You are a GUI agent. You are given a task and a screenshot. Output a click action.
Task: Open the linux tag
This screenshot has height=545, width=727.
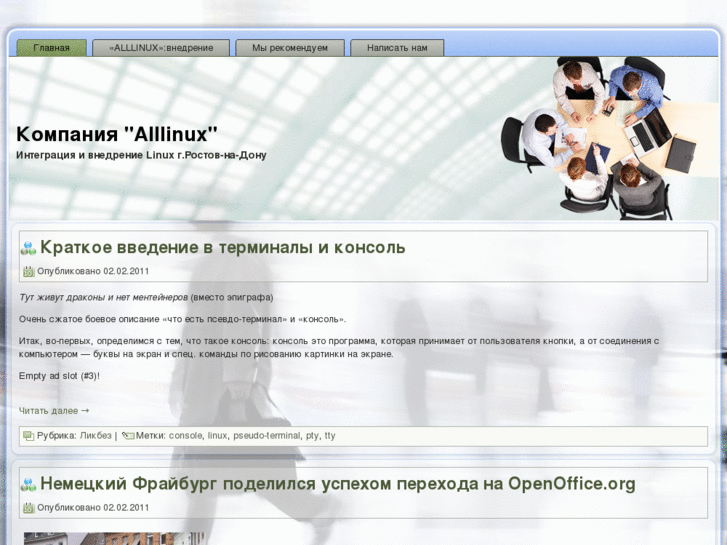pyautogui.click(x=217, y=436)
